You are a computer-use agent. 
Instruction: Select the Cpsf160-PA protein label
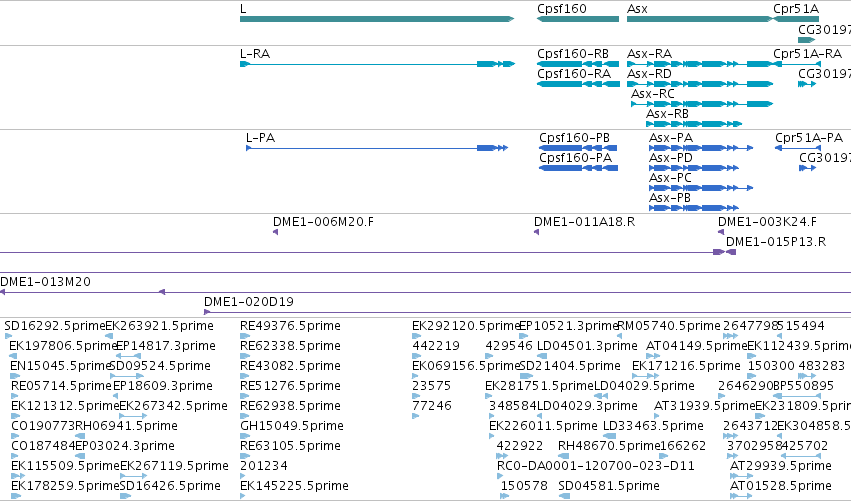tap(575, 158)
